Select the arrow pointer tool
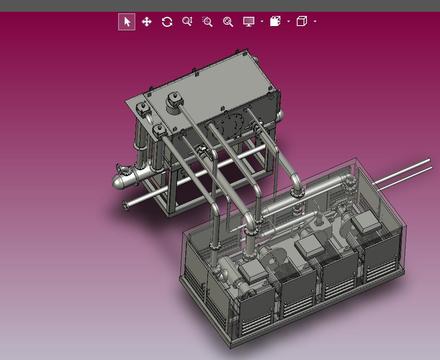The height and width of the screenshot is (360, 440). coord(127,22)
